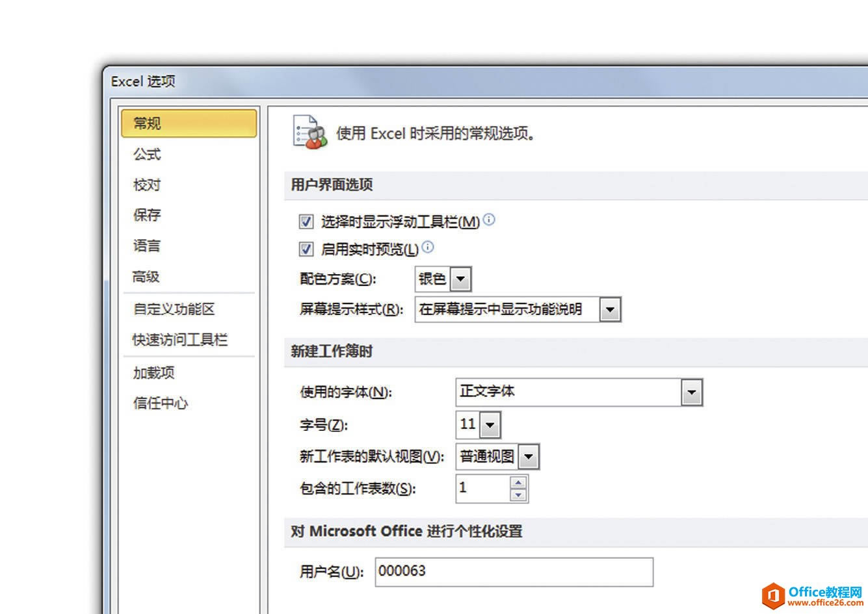This screenshot has height=614, width=868.
Task: Expand the 字号 font size dropdown
Action: pyautogui.click(x=490, y=426)
